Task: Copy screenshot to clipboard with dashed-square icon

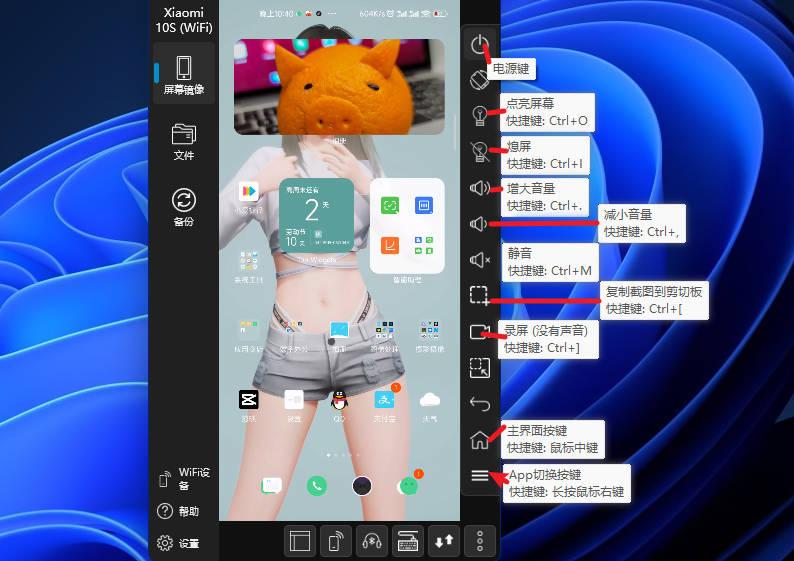Action: click(x=480, y=295)
